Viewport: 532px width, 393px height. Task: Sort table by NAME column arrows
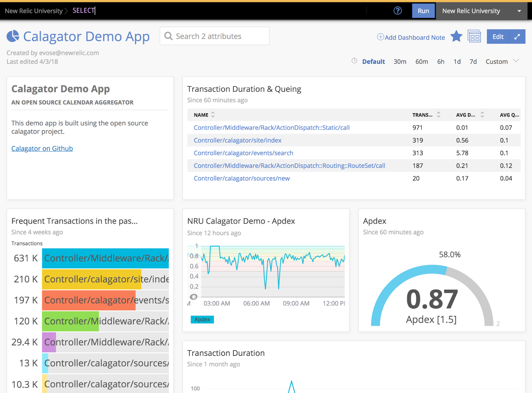pos(213,115)
